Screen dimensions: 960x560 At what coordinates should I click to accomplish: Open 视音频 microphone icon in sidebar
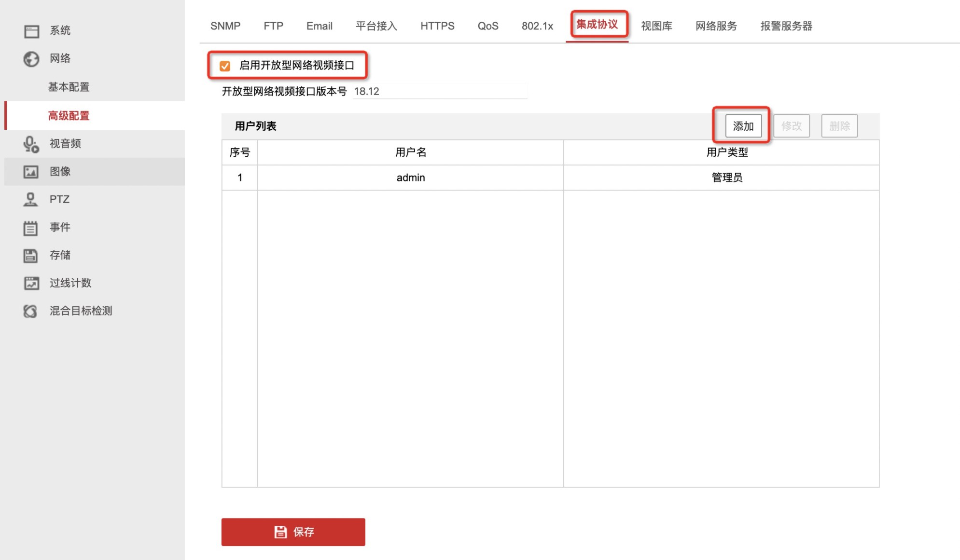(31, 144)
